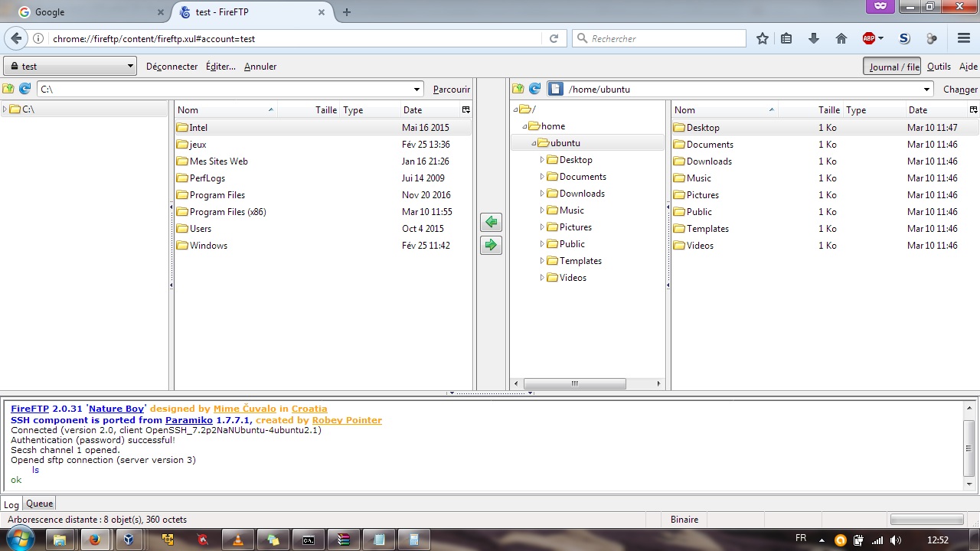Click the Déconnecter button
This screenshot has width=980, height=551.
pyautogui.click(x=171, y=67)
